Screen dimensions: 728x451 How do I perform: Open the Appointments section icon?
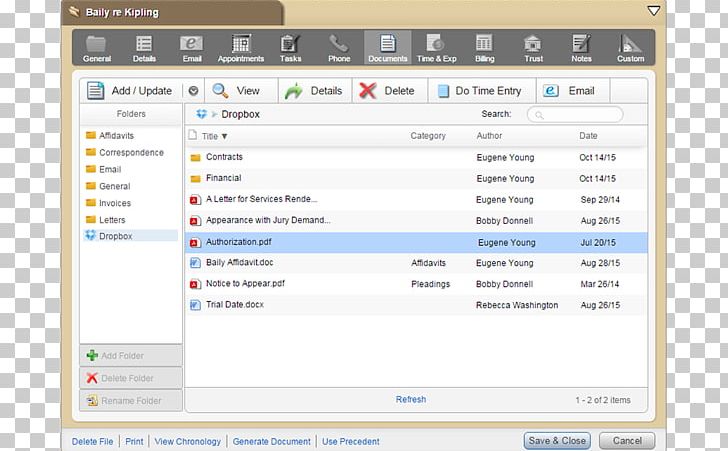tap(241, 43)
